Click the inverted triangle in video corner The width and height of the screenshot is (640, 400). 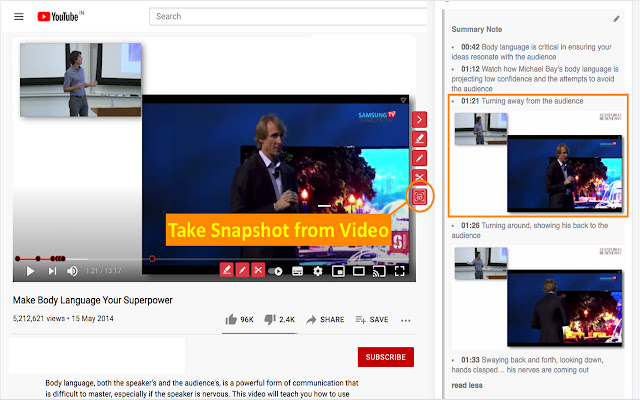pos(403,100)
